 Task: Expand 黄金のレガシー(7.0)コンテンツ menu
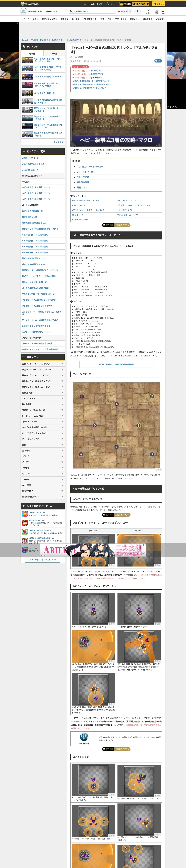pos(43,387)
